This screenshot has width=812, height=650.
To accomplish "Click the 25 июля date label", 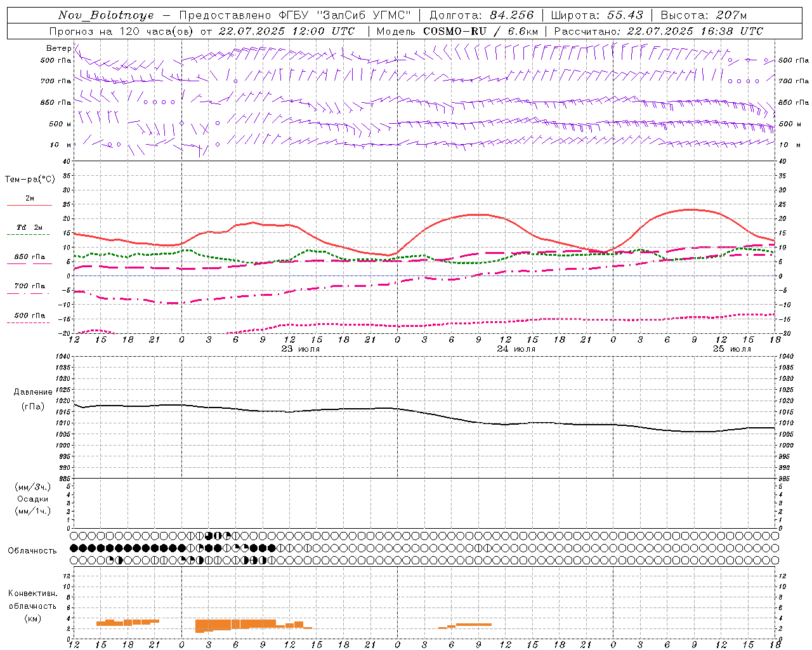I will (731, 349).
